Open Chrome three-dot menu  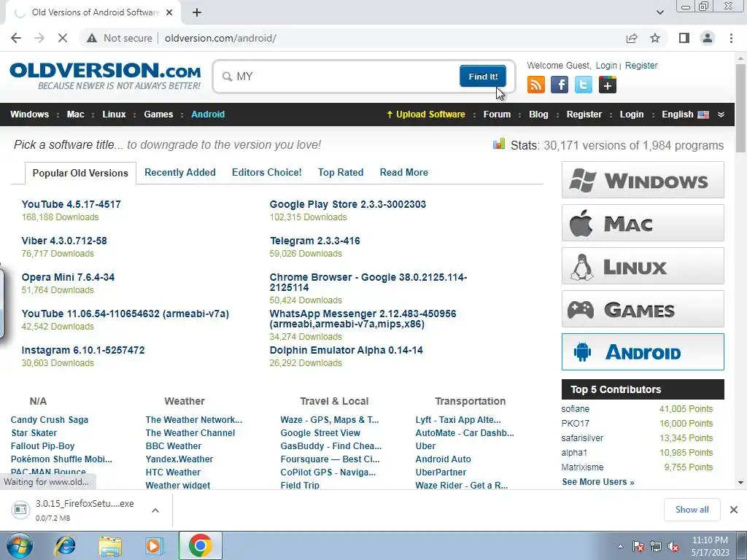731,38
